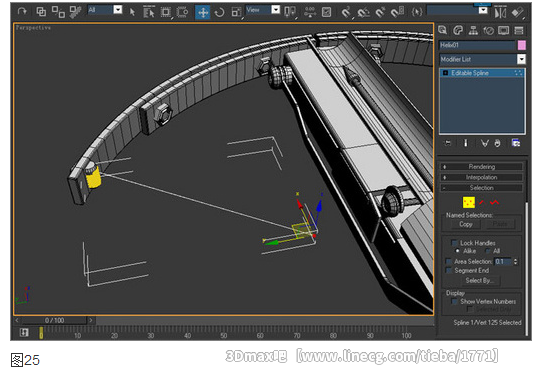
Task: Toggle Show End Result icon under stack
Action: click(466, 143)
